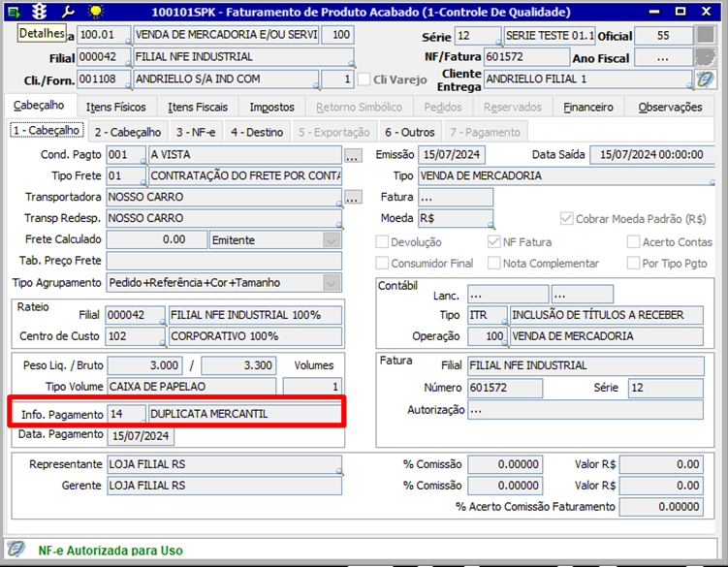Open the Impostos tab
The image size is (728, 567).
(272, 108)
